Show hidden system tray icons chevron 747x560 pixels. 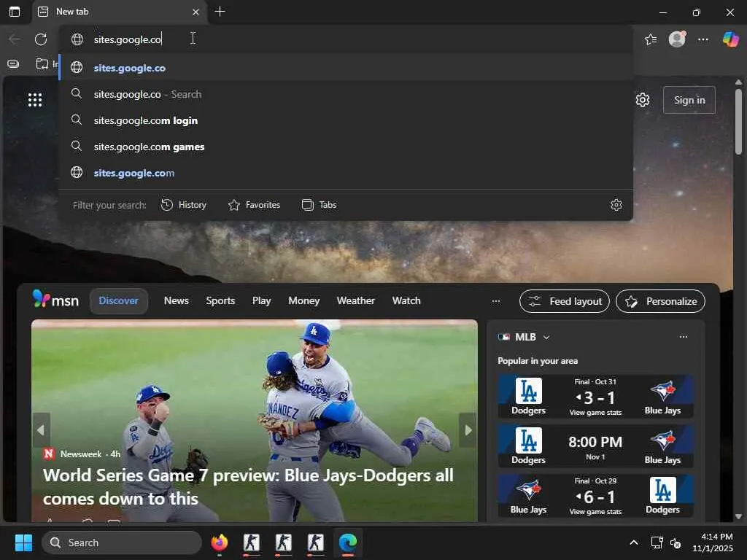point(634,542)
